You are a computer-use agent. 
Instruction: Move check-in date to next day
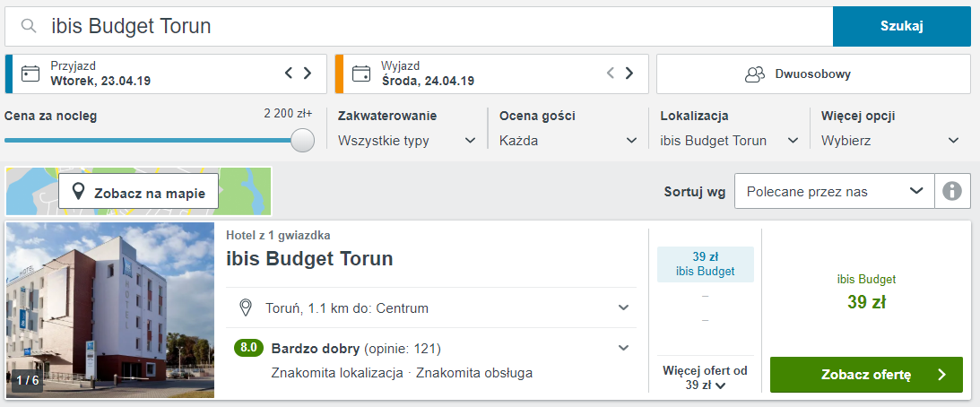308,74
